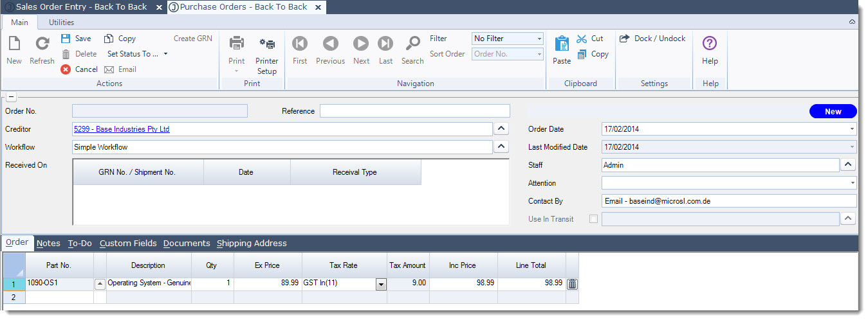This screenshot has width=868, height=320.
Task: Open Workflow lookup arrow button
Action: click(502, 147)
